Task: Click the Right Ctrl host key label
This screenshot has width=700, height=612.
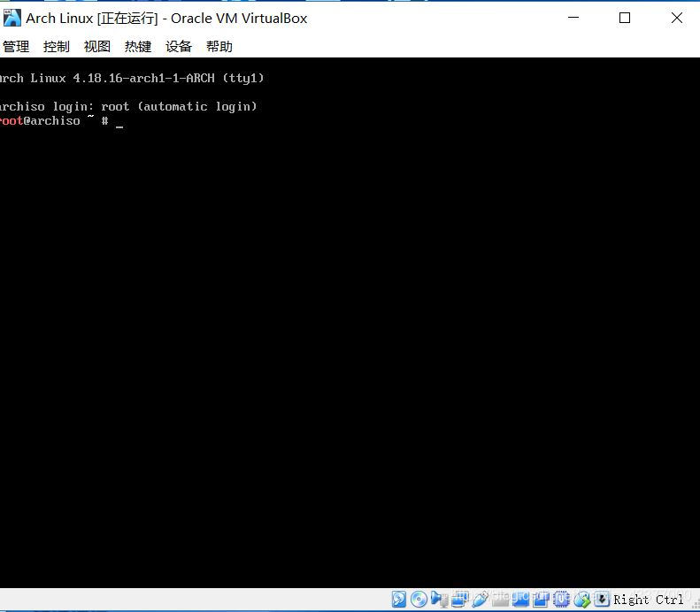Action: pos(648,600)
